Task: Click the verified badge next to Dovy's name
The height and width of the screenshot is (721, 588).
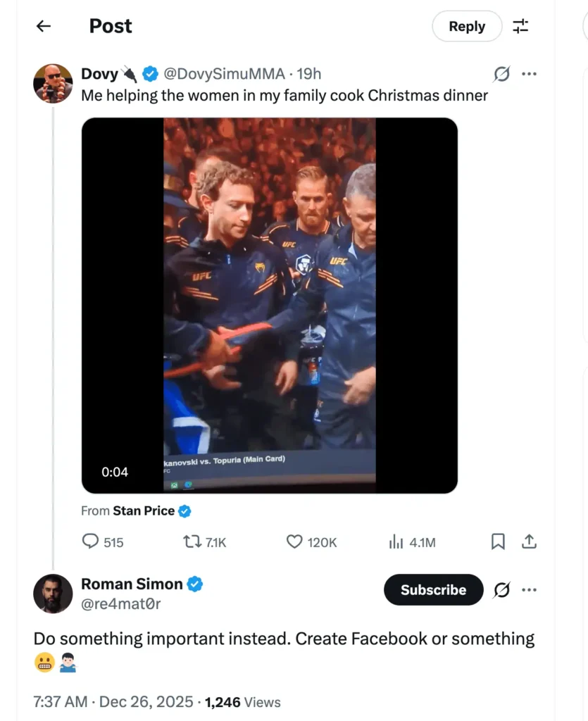Action: [150, 73]
